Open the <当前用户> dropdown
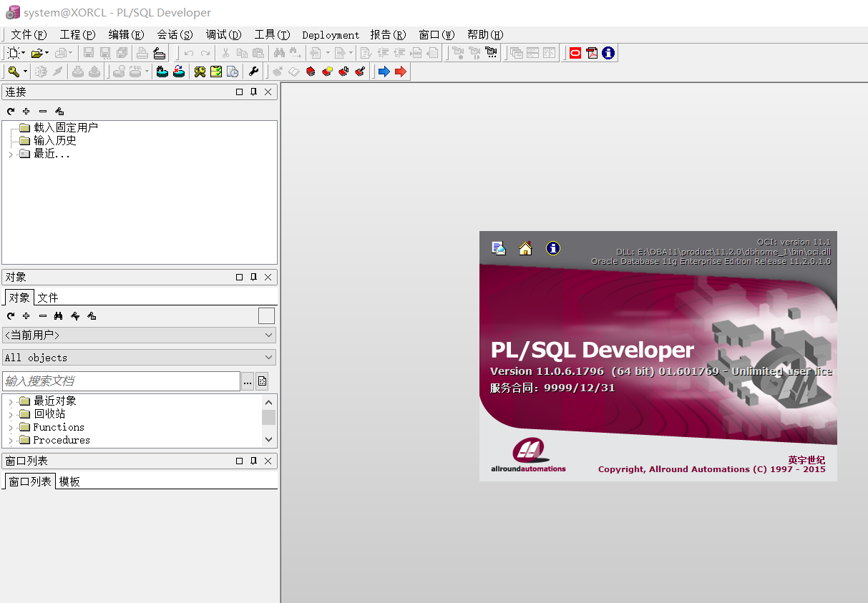868x603 pixels. [269, 335]
